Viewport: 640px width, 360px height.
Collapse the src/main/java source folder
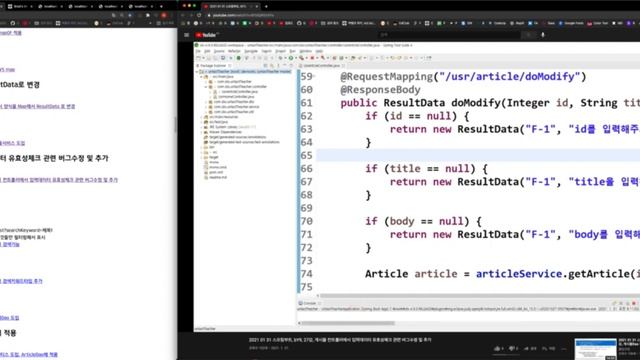[201, 76]
